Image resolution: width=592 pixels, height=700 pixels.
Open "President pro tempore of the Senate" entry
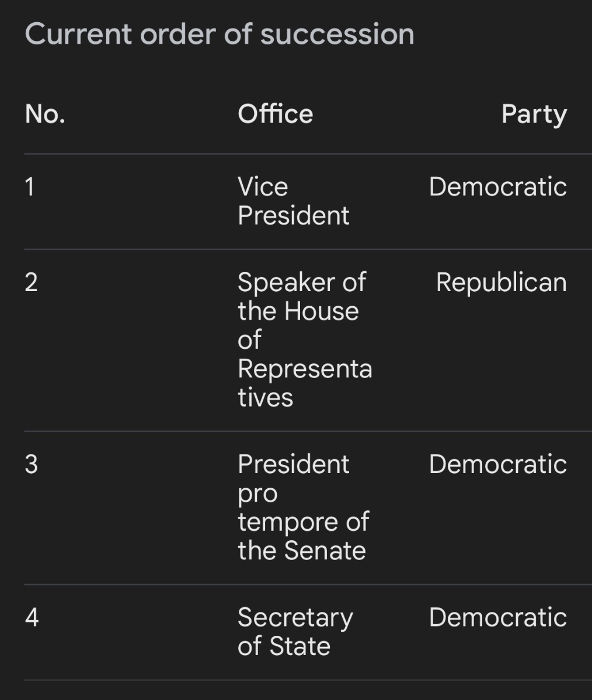coord(303,507)
